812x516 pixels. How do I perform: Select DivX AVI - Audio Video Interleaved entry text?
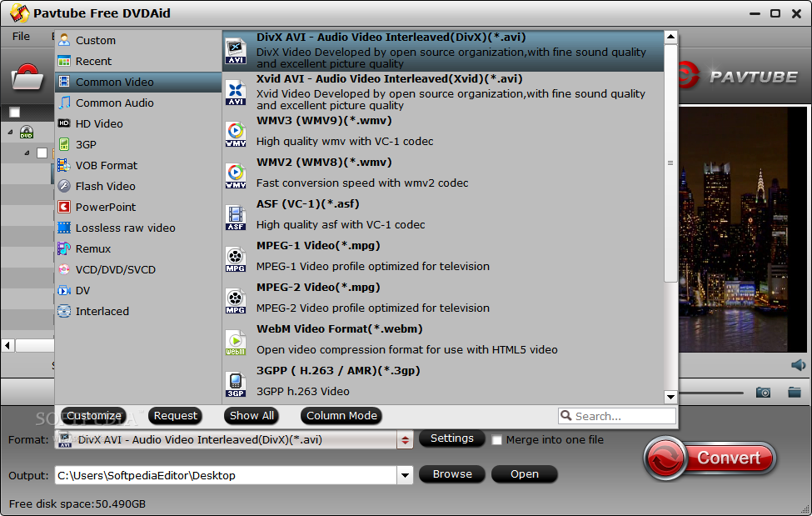click(391, 38)
